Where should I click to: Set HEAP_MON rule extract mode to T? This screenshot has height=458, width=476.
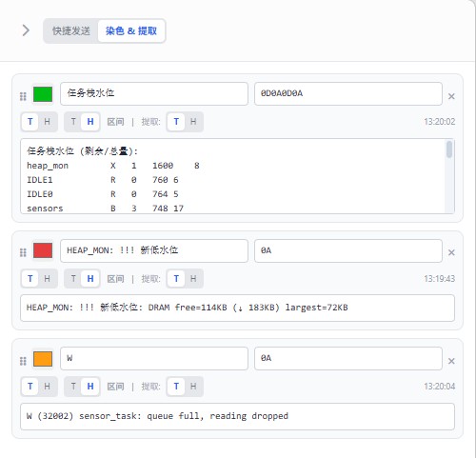tap(176, 279)
